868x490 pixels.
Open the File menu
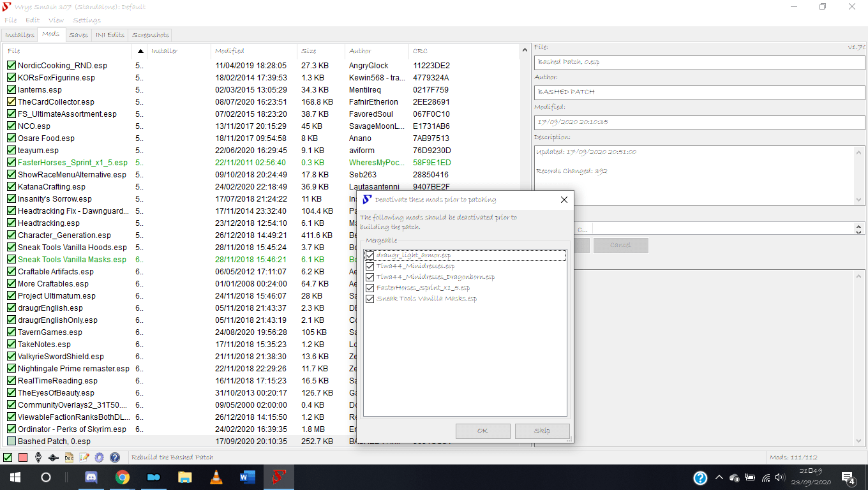[10, 20]
